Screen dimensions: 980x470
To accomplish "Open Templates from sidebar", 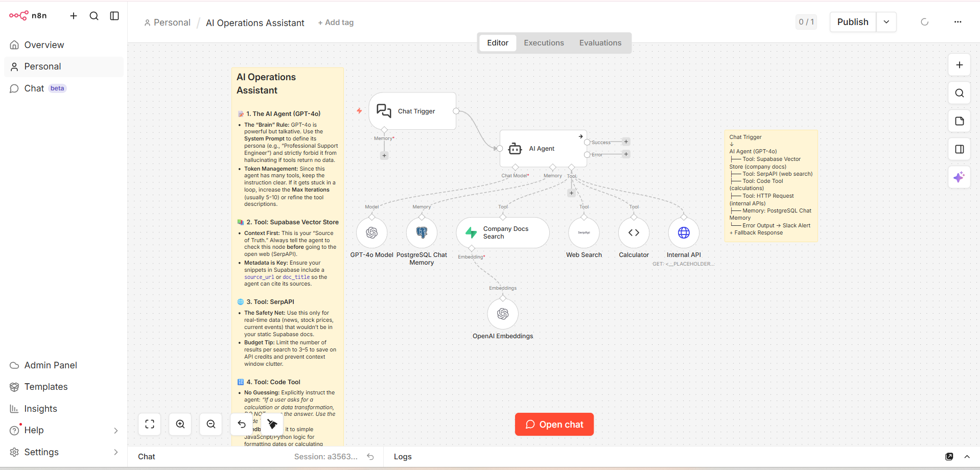I will [64, 387].
